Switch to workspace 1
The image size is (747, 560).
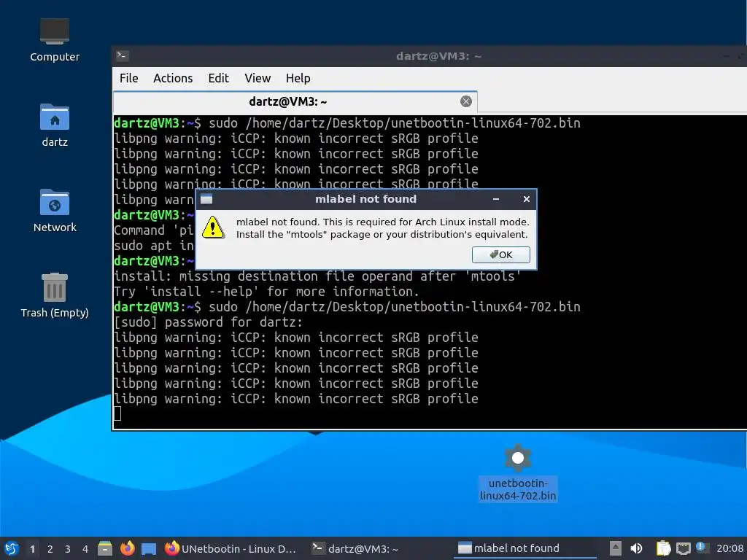(x=32, y=549)
